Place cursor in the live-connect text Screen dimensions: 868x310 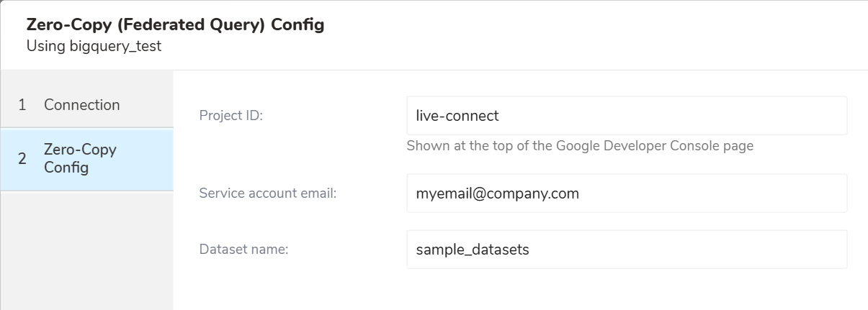point(457,115)
